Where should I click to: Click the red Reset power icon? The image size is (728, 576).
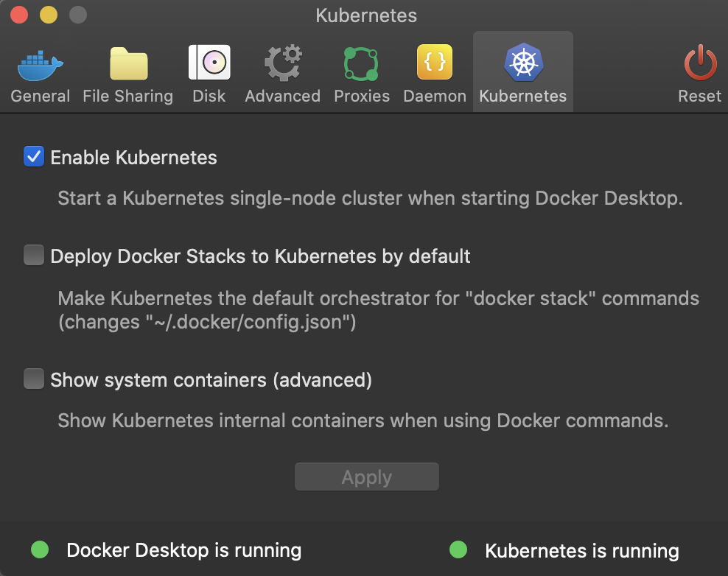pyautogui.click(x=700, y=63)
